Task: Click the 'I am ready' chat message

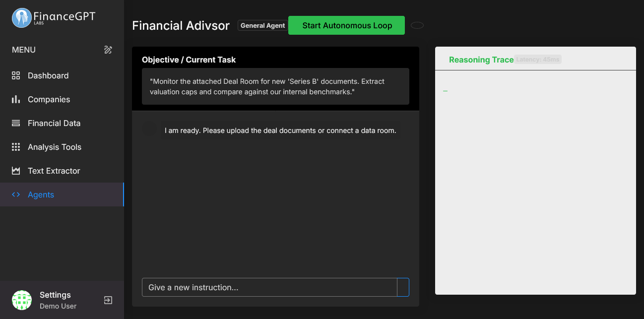Action: click(280, 130)
